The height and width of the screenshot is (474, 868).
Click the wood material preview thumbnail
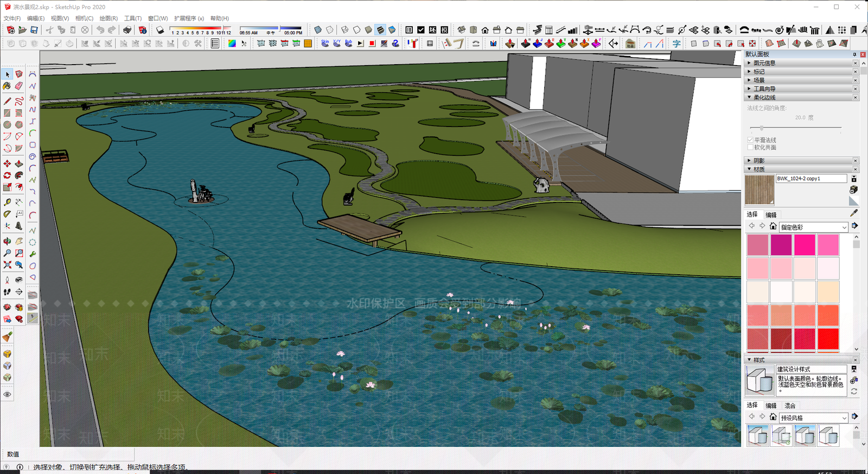[x=759, y=189]
